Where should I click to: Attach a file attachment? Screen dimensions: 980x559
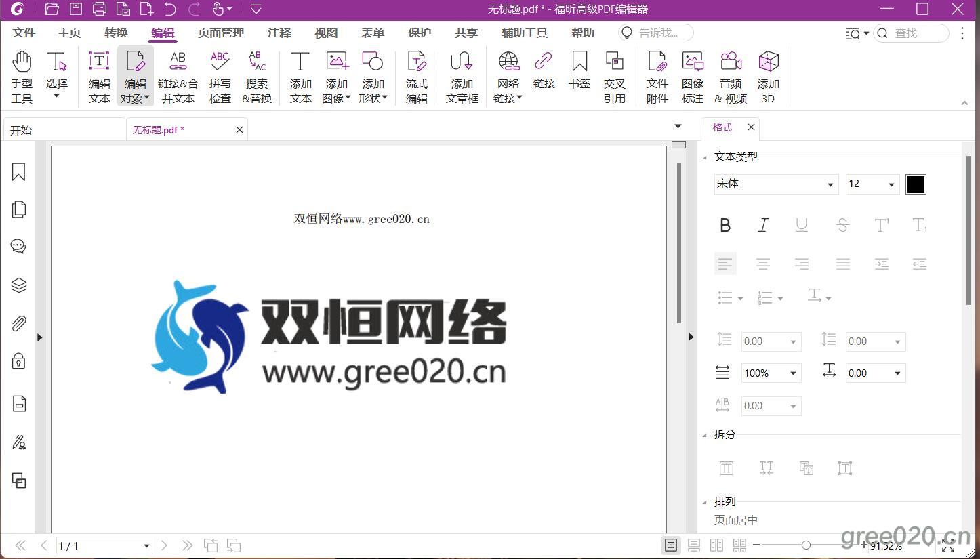click(657, 77)
